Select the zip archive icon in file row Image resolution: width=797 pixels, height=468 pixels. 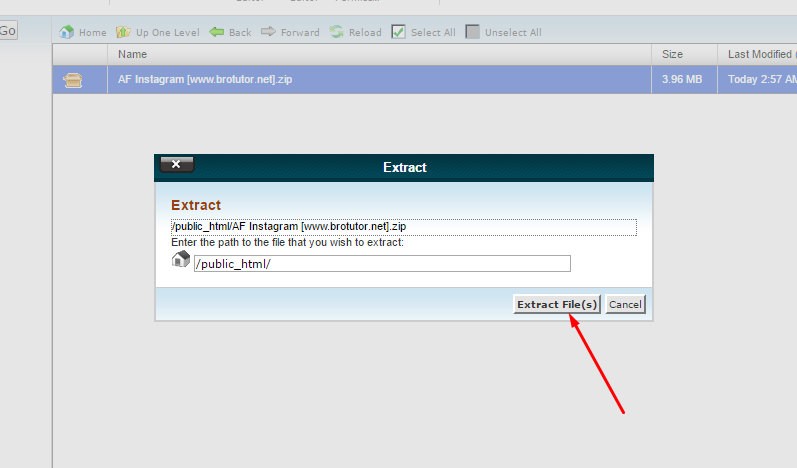73,80
